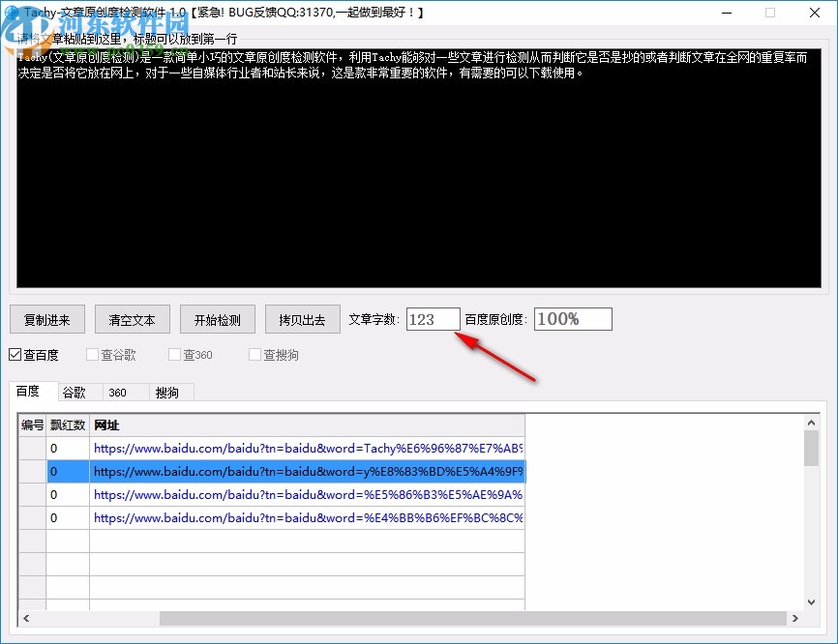
Task: Clear text with the 清空文本 button
Action: [x=132, y=320]
